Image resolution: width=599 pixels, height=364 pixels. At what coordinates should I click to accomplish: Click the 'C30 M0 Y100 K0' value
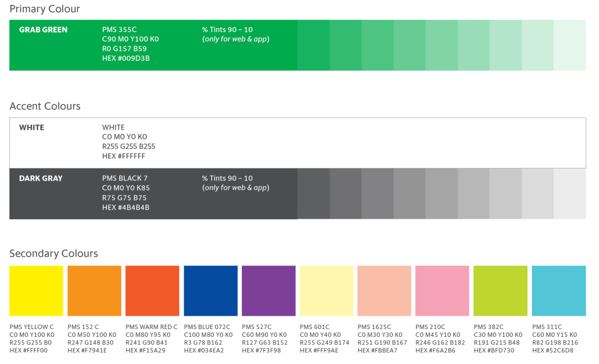(498, 335)
